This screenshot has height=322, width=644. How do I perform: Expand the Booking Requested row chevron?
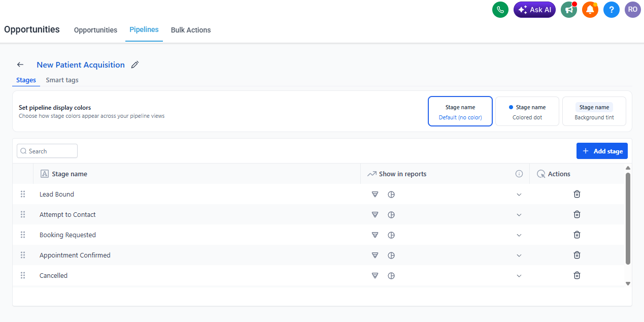coord(519,235)
